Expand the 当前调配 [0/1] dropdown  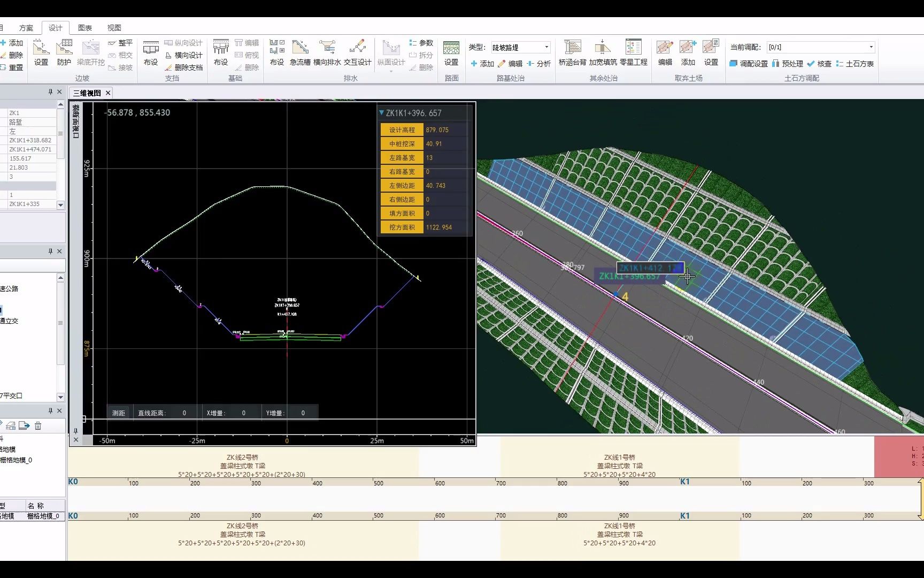870,47
